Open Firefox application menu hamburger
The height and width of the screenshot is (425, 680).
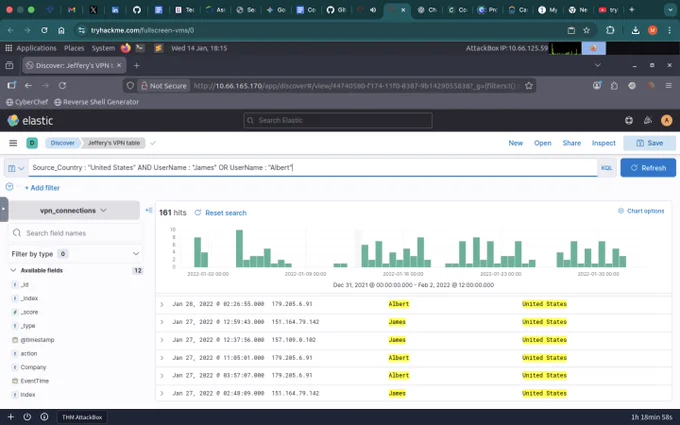click(x=669, y=86)
